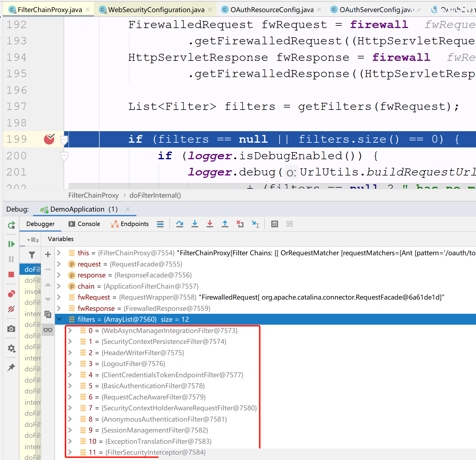The width and height of the screenshot is (476, 460).
Task: Click the Rerun DemoApplication icon
Action: point(11,225)
